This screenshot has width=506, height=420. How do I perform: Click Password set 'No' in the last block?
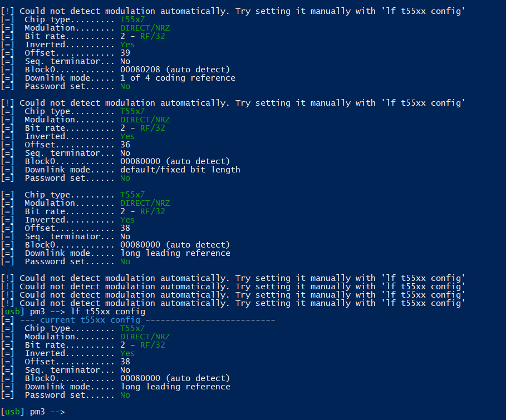coord(125,395)
